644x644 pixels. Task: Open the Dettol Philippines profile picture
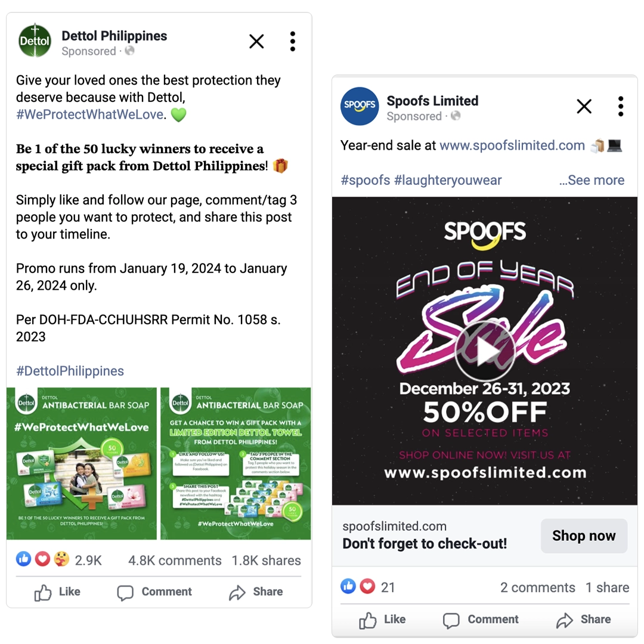[35, 41]
